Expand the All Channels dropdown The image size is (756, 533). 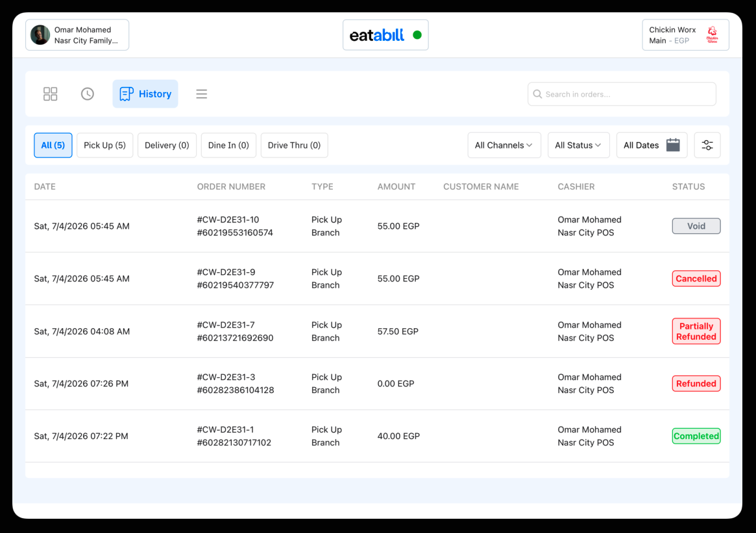tap(504, 145)
